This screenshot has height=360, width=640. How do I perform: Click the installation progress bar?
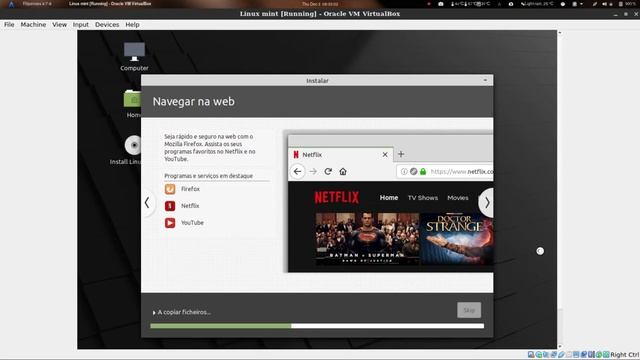317,326
